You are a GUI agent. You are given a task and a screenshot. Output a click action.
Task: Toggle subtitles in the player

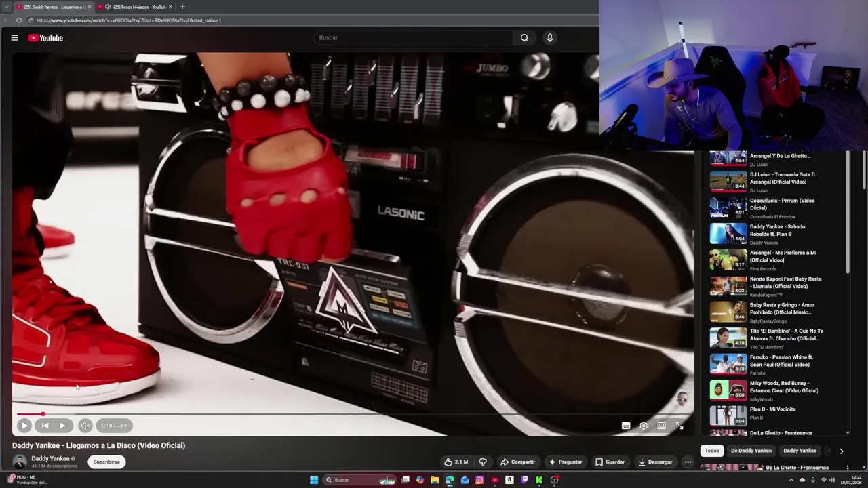pyautogui.click(x=626, y=426)
